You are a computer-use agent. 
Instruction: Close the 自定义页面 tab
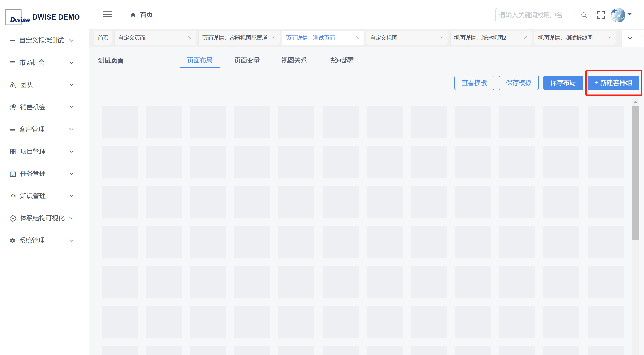189,38
